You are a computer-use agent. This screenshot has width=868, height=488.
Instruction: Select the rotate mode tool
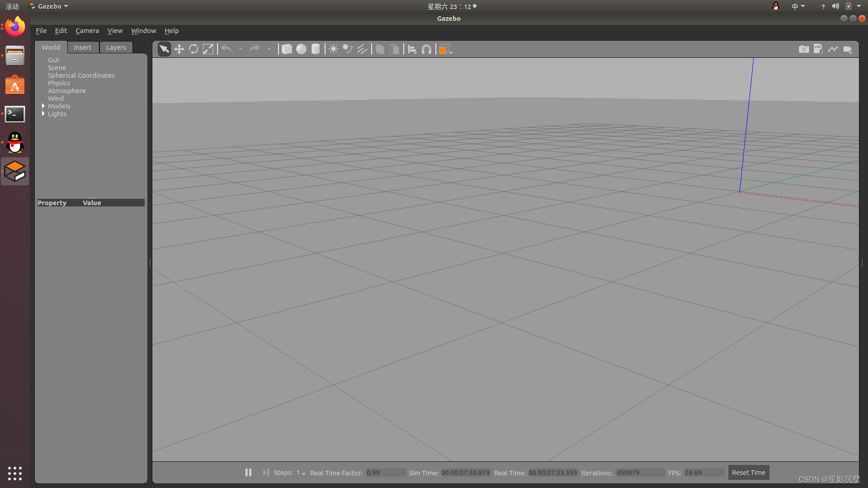tap(193, 49)
